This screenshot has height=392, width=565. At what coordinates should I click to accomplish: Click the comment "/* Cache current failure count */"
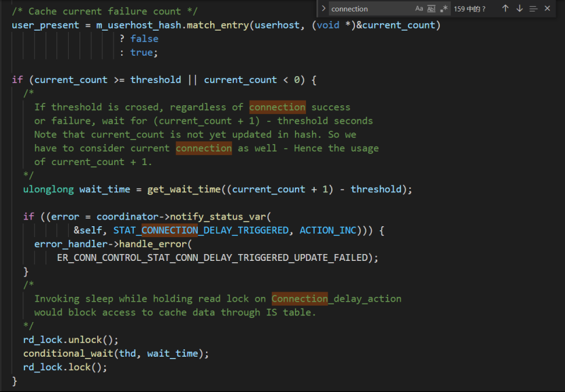[x=105, y=12]
